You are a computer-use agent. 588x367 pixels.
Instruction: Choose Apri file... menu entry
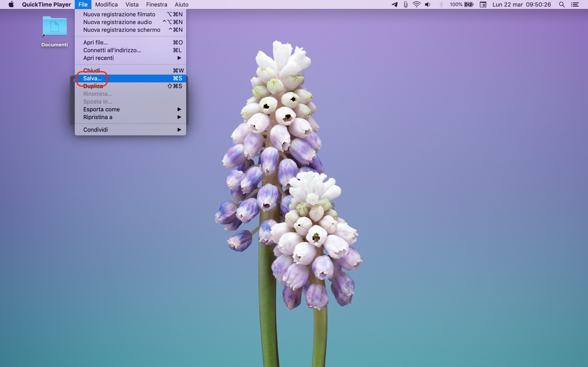[x=96, y=42]
